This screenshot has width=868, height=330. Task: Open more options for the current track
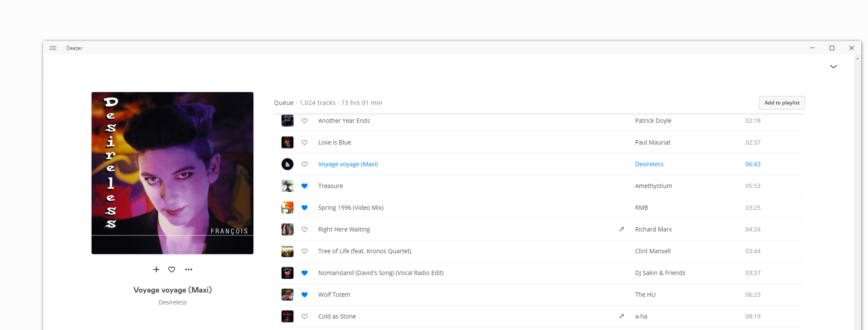(x=189, y=269)
